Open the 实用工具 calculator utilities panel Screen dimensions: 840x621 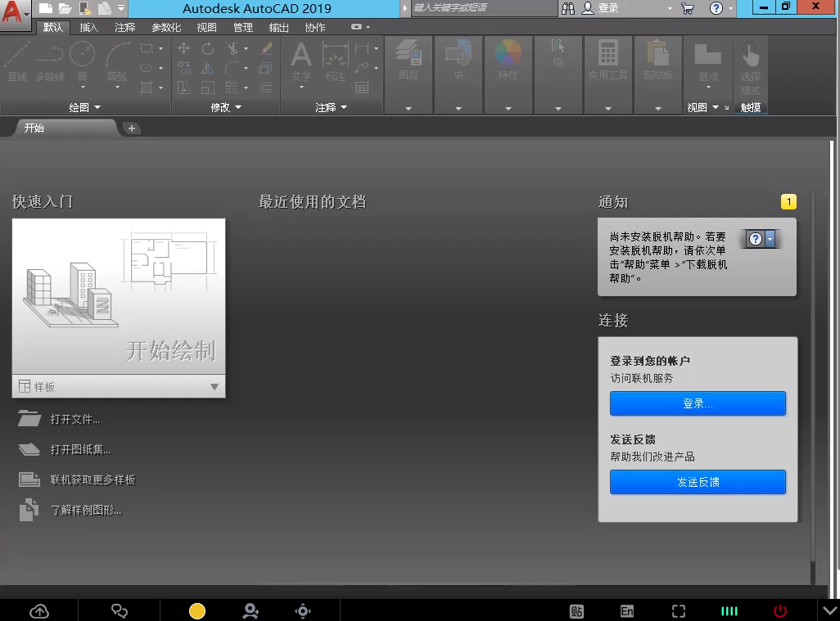608,61
